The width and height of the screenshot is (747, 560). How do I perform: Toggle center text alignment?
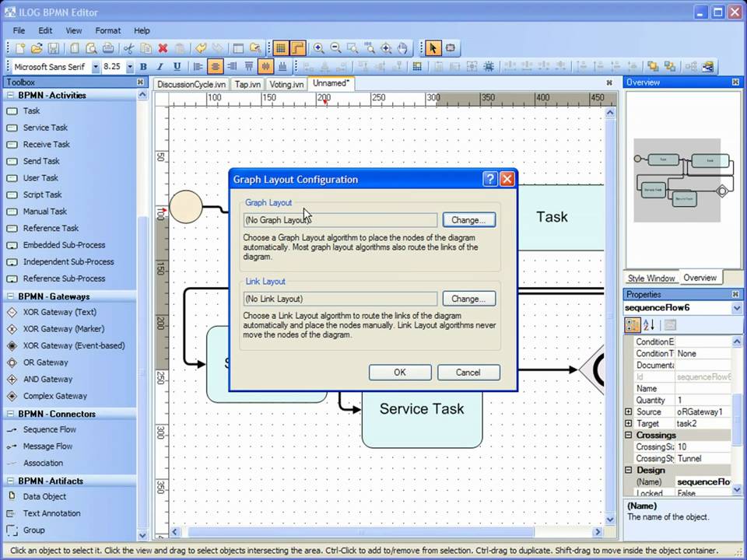(x=215, y=67)
